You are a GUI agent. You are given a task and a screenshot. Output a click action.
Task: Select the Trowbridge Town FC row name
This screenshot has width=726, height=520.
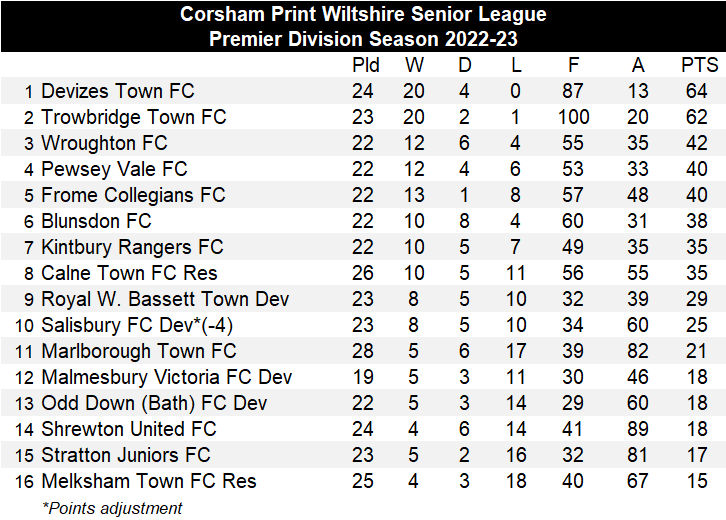click(133, 117)
